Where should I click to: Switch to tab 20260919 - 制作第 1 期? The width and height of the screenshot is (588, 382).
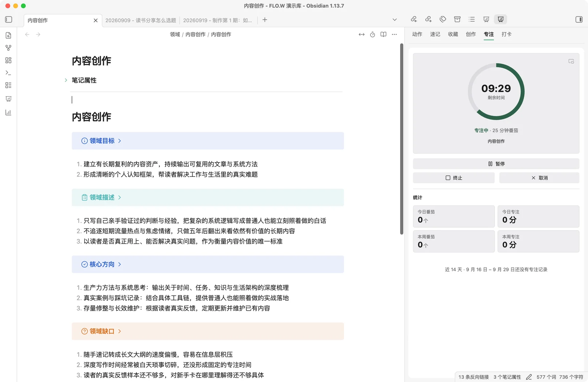pos(218,20)
